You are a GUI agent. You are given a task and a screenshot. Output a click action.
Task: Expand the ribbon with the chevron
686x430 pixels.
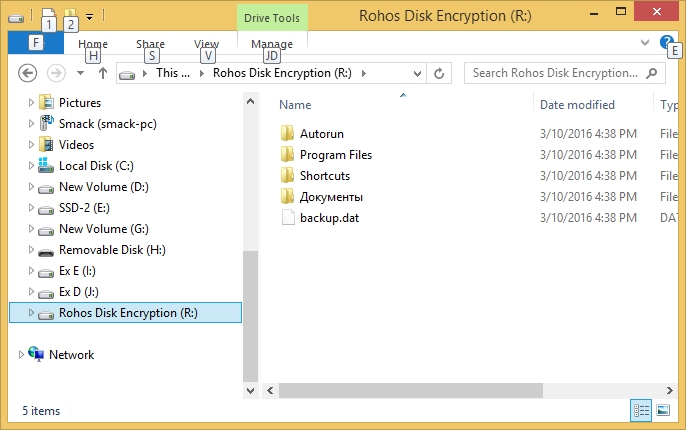point(644,42)
